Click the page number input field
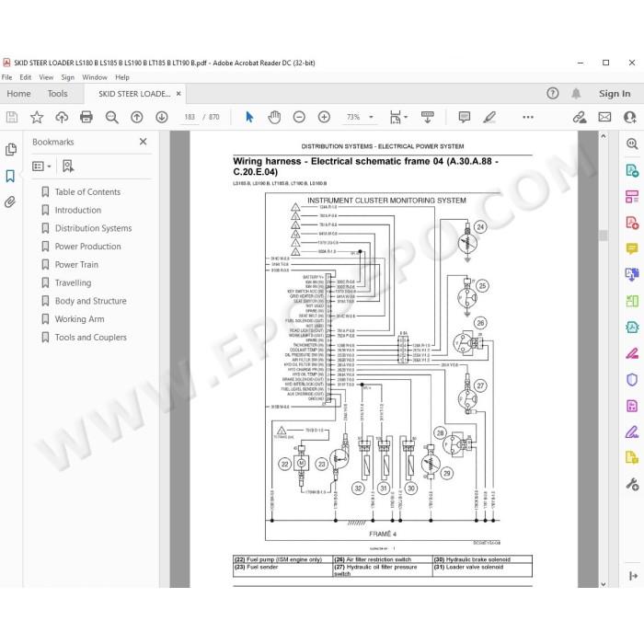Viewport: 644px width, 644px height. point(190,117)
